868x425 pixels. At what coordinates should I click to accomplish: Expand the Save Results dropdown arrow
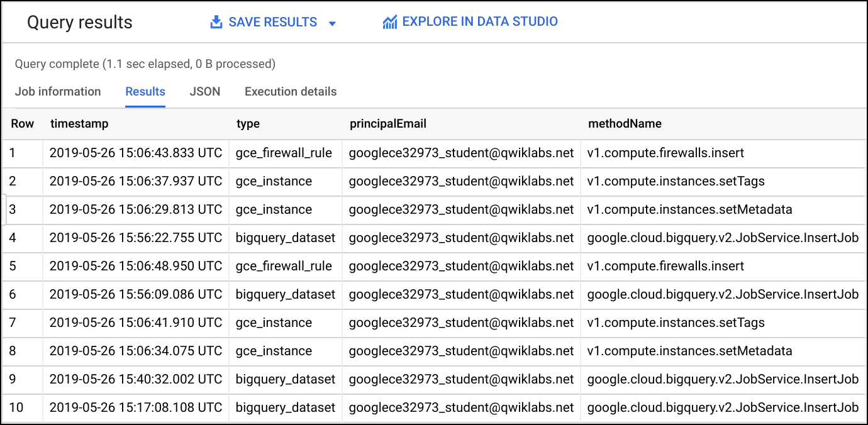tap(333, 24)
